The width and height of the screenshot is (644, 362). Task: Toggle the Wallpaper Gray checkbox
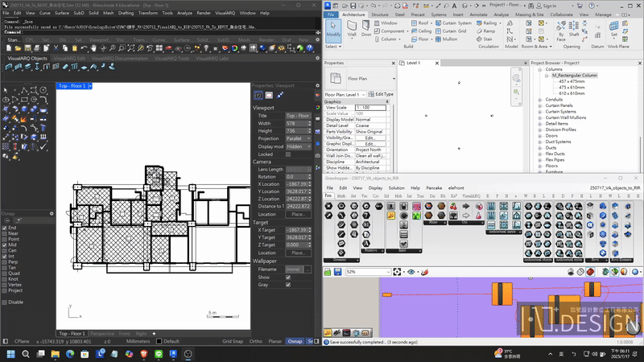[288, 285]
